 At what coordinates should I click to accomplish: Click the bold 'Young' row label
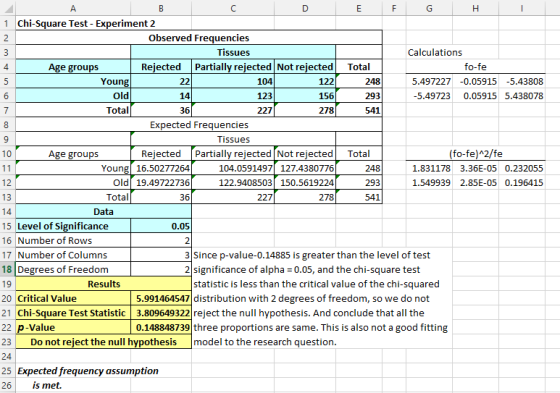pos(73,81)
